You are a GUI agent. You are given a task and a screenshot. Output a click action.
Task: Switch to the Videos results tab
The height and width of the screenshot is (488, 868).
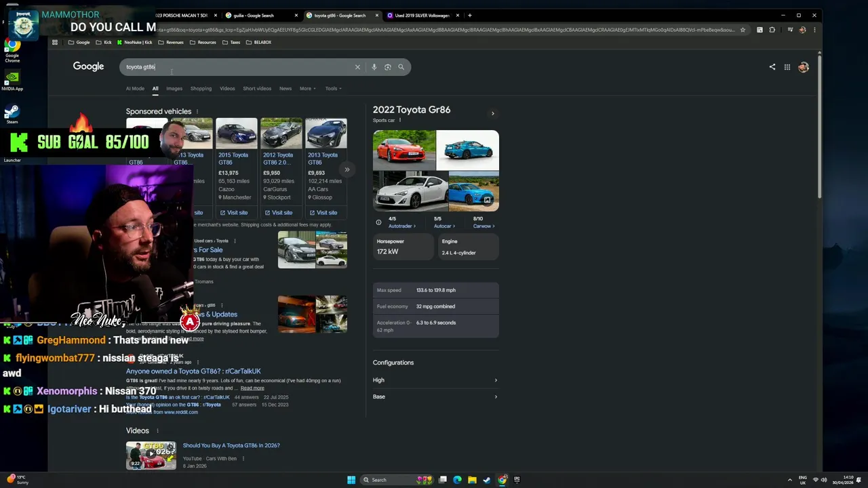click(227, 89)
